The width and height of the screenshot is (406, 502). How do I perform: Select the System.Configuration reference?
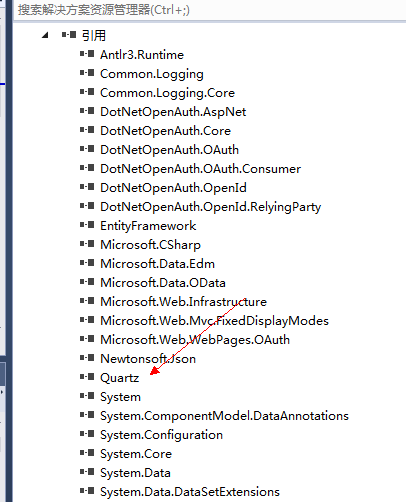tap(161, 435)
